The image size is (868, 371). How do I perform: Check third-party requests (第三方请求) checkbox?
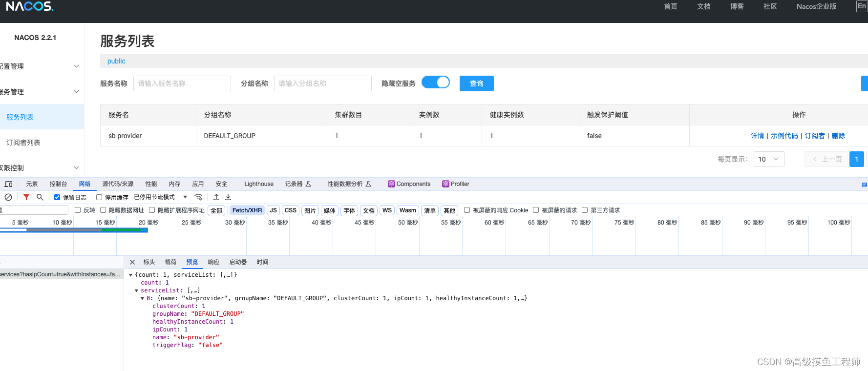tap(585, 210)
